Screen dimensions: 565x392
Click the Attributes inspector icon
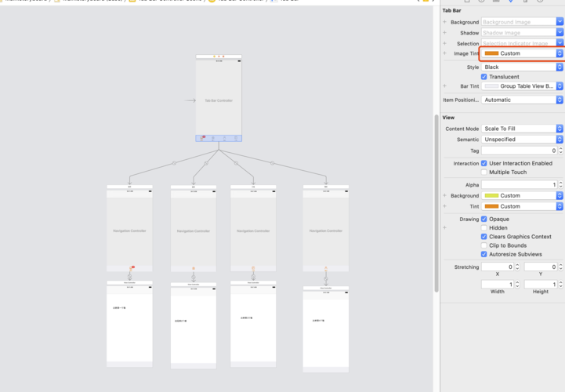(509, 2)
